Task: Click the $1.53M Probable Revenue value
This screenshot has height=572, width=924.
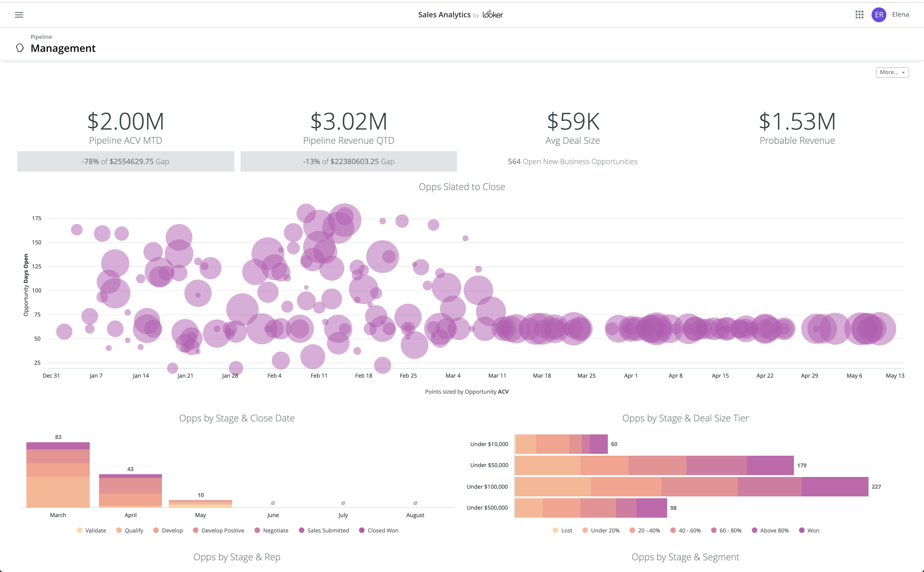Action: pyautogui.click(x=797, y=122)
